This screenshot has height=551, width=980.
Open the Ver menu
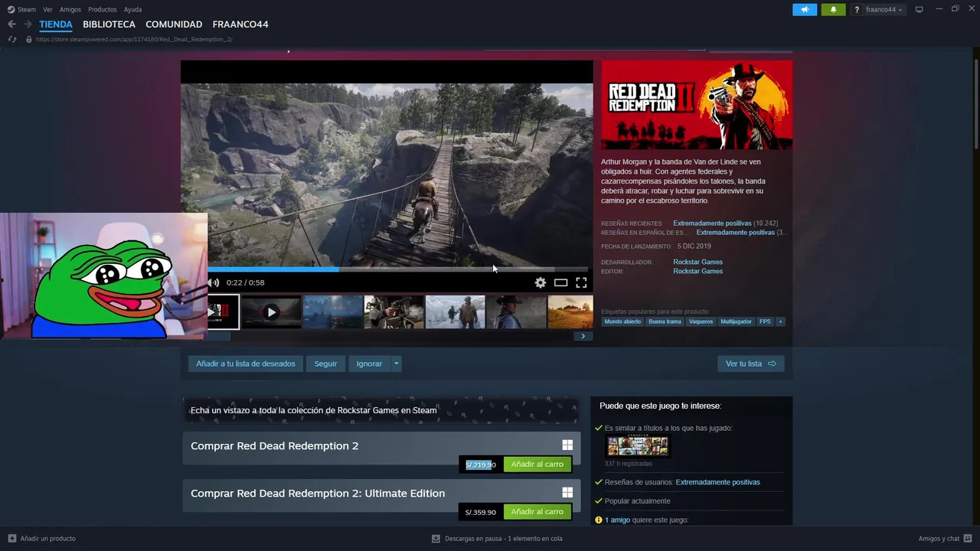pos(47,9)
